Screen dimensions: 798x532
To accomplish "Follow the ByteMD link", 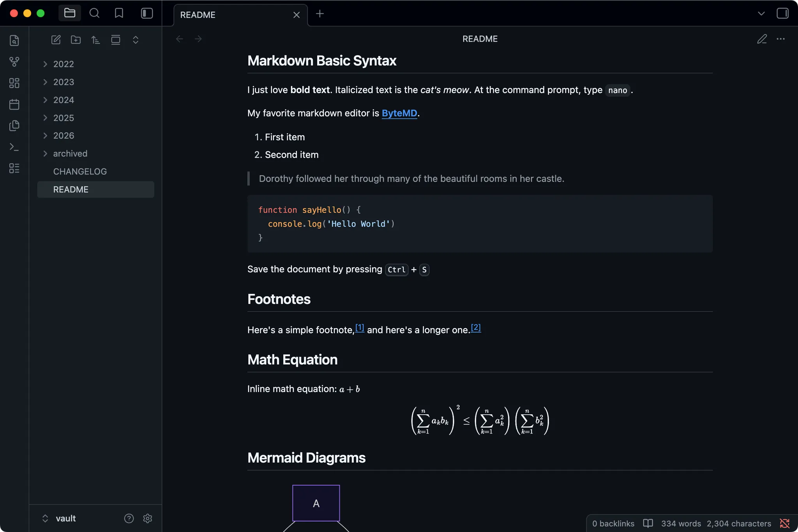I will click(x=399, y=113).
